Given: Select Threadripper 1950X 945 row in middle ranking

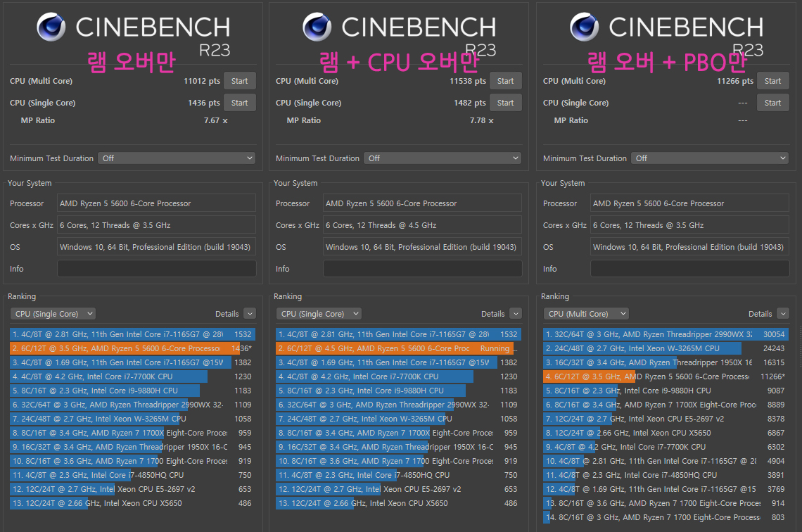Looking at the screenshot, I should [x=398, y=447].
